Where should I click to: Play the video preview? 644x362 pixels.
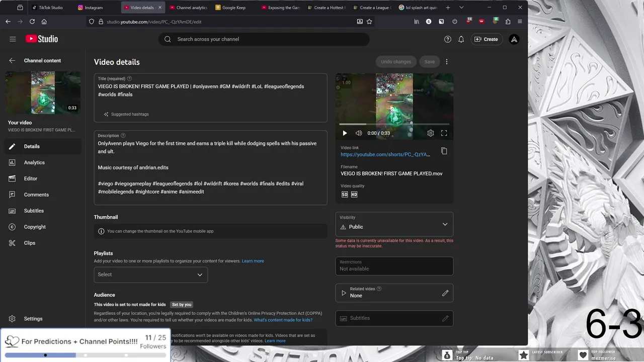click(x=345, y=133)
